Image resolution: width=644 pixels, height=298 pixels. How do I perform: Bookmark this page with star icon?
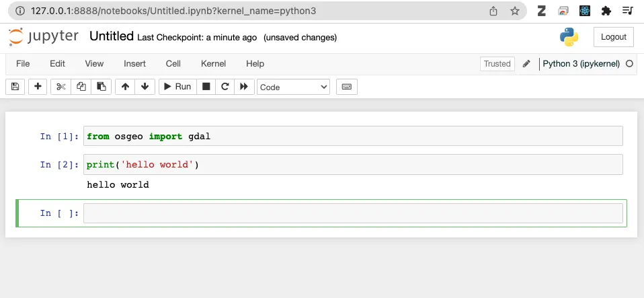(x=515, y=11)
